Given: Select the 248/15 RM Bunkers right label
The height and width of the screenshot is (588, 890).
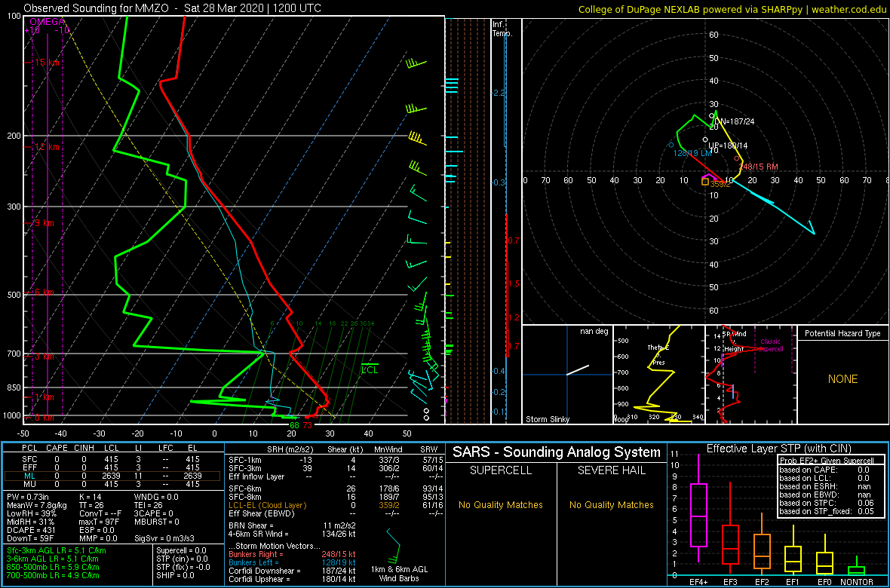Looking at the screenshot, I should click(x=759, y=167).
